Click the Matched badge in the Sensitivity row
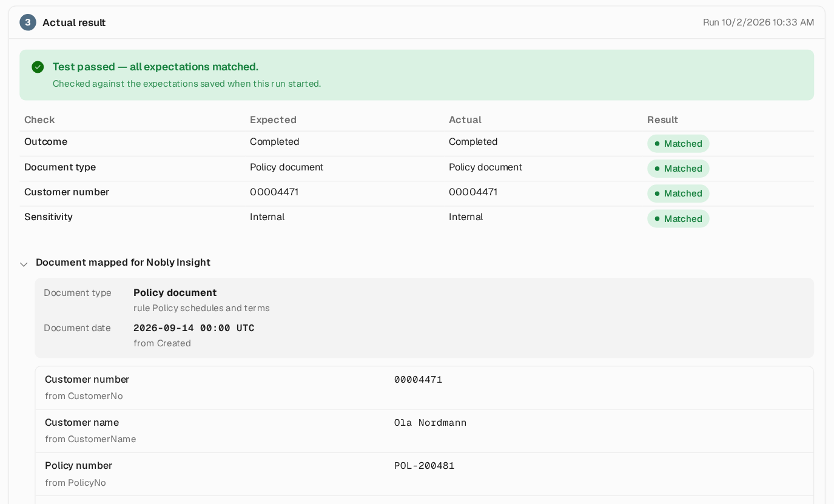This screenshot has width=834, height=504. [x=678, y=219]
